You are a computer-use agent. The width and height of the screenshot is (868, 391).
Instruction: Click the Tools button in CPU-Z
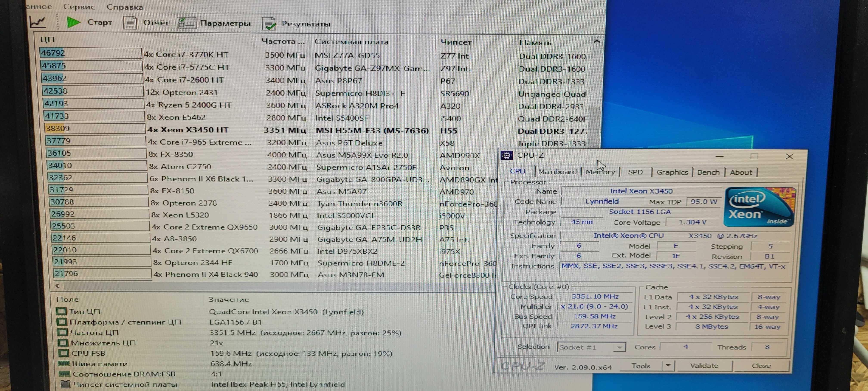tap(640, 366)
